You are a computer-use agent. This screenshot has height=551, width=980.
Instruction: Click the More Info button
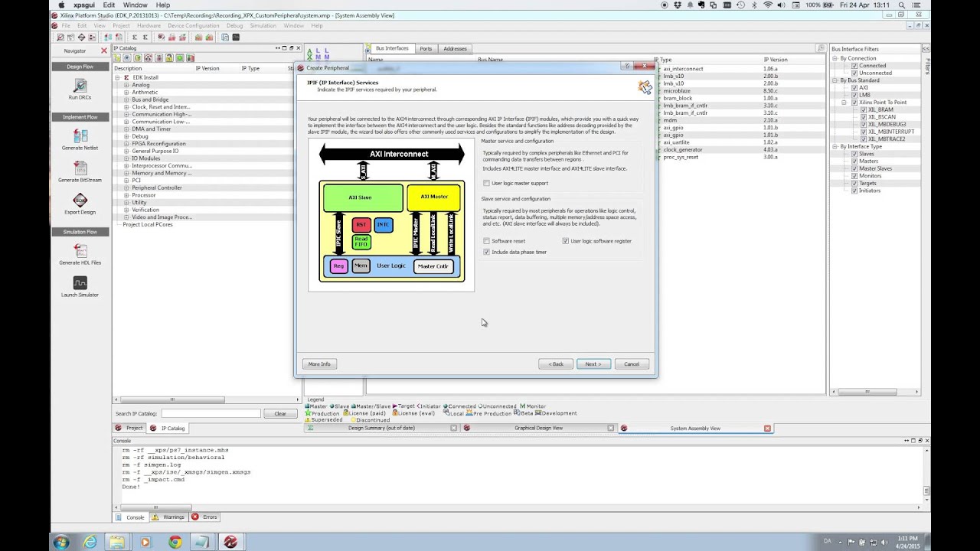[x=319, y=364]
